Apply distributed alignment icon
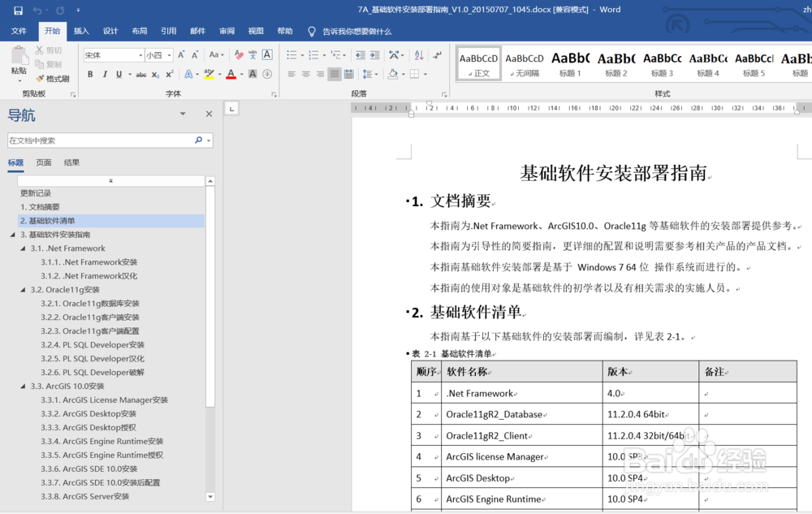Image resolution: width=812 pixels, height=514 pixels. (x=349, y=74)
